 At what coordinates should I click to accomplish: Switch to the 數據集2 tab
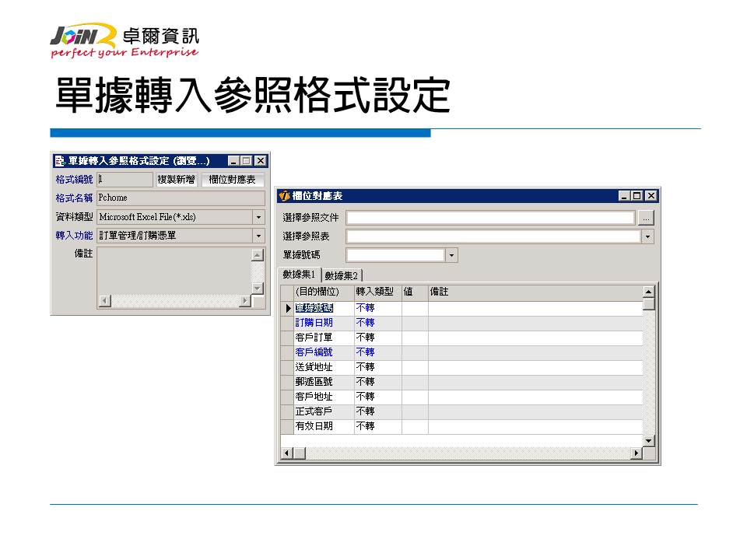click(x=342, y=275)
